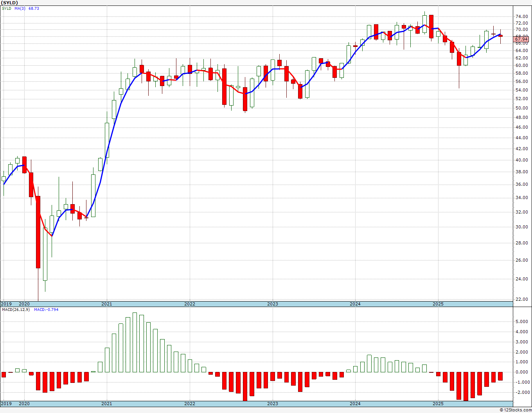Select 2024 on the price chart time axis
This screenshot has width=532, height=413.
(x=355, y=304)
